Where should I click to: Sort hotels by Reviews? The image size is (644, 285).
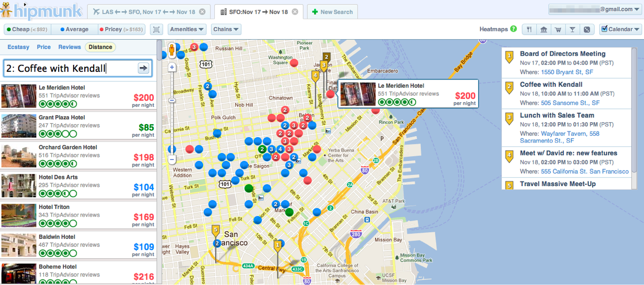point(69,47)
